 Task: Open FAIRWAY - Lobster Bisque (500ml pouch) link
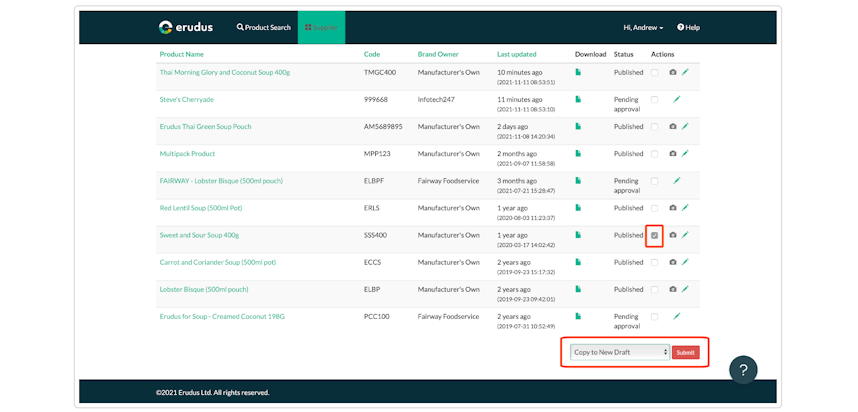[221, 181]
